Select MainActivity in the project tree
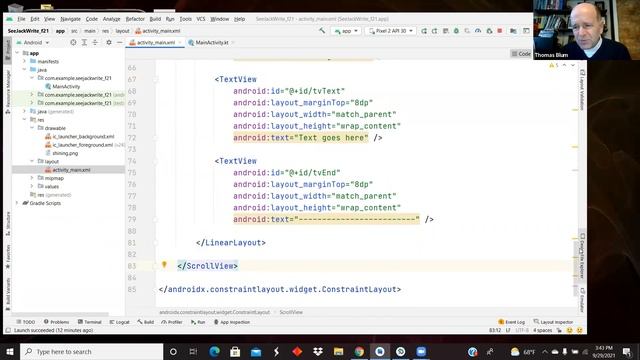This screenshot has height=360, width=640. (62, 87)
